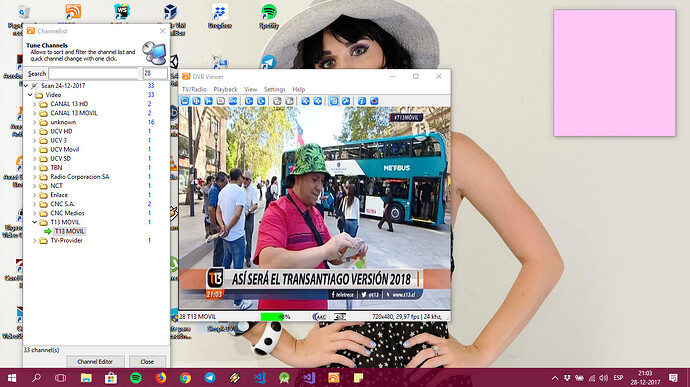Launch Android Studio from the taskbar
Image resolution: width=690 pixels, height=387 pixels.
[x=284, y=378]
